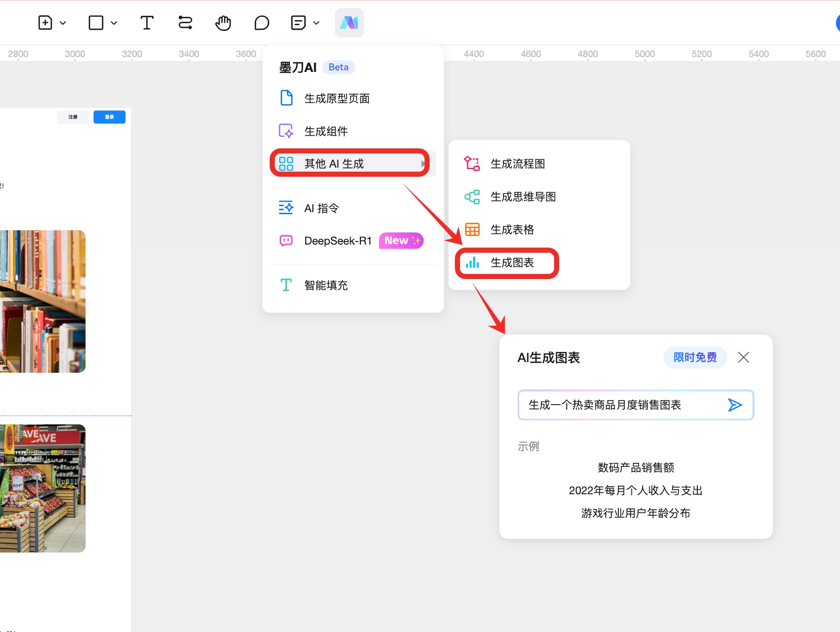The width and height of the screenshot is (840, 632).
Task: Click the AI生成图表 dialog title
Action: [549, 358]
